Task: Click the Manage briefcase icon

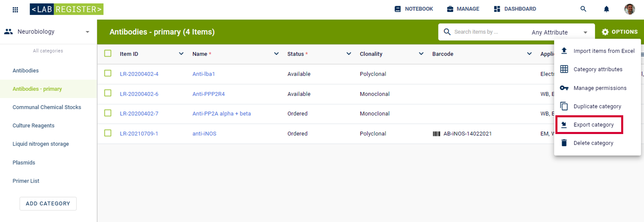Action: [450, 9]
